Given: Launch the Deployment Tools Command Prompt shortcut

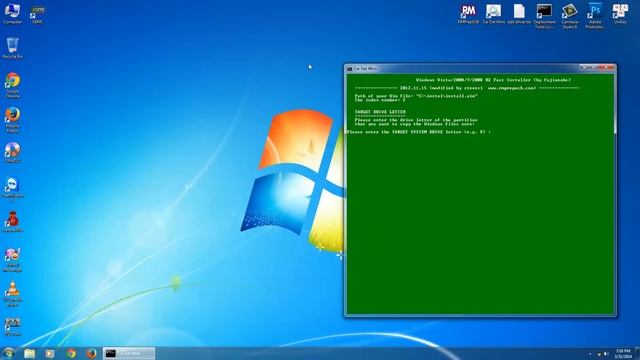Looking at the screenshot, I should (544, 16).
